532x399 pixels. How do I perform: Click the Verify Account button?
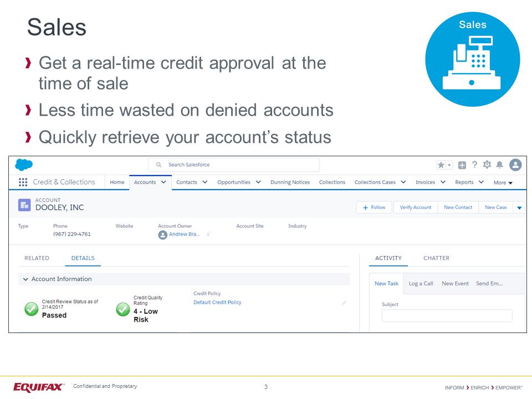click(x=415, y=207)
